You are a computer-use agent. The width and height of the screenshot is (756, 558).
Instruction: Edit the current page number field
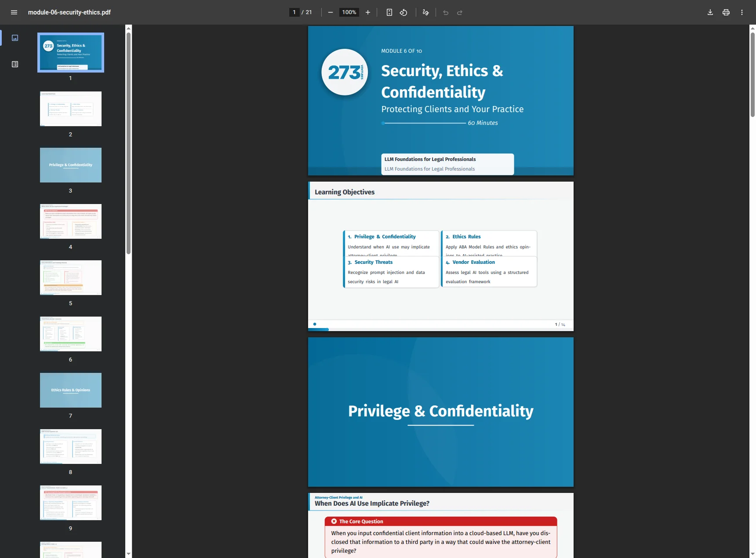coord(294,12)
